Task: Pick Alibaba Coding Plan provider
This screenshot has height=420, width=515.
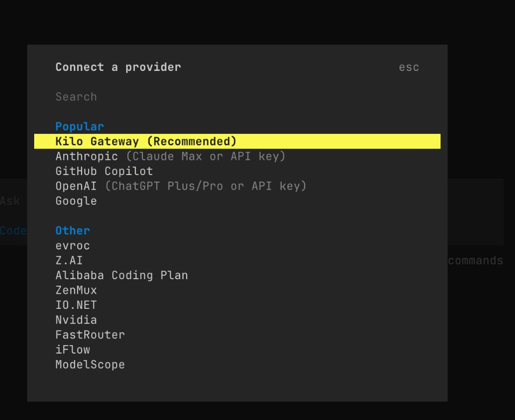Action: (x=237, y=275)
